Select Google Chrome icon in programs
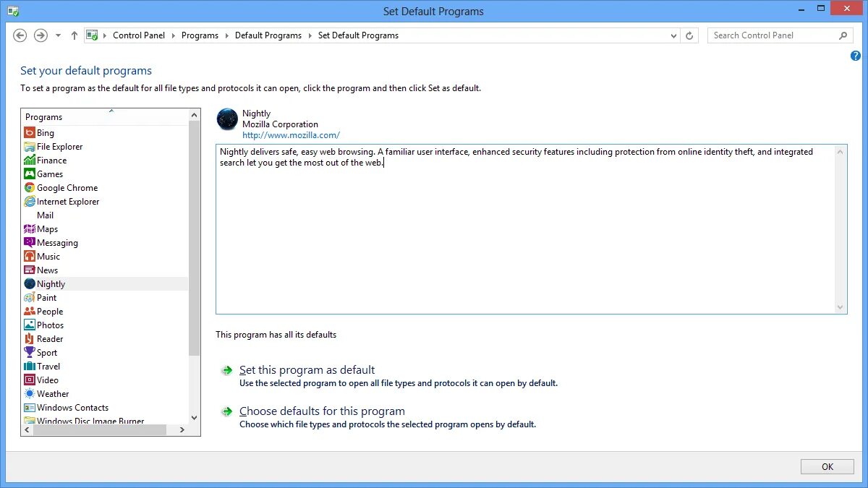 coord(30,188)
